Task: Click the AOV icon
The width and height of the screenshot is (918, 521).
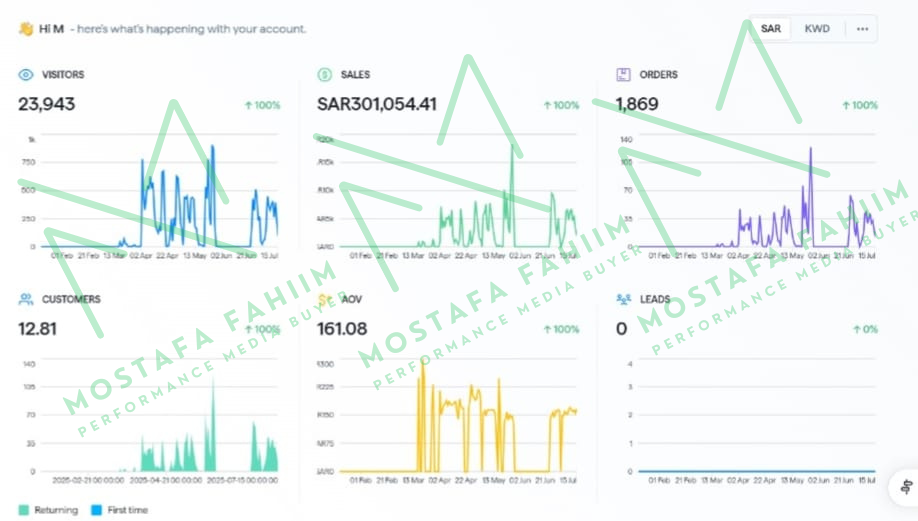Action: [324, 299]
